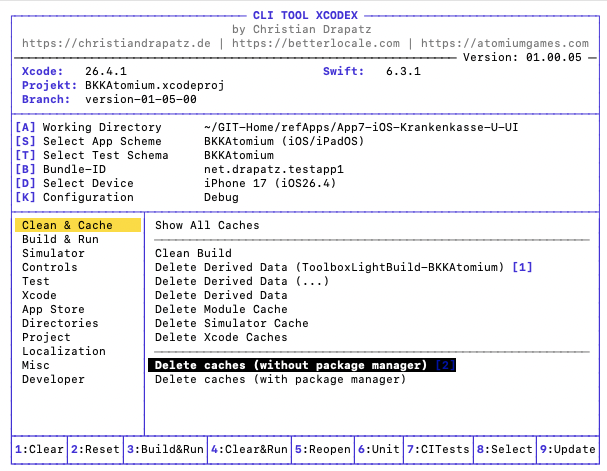Image resolution: width=607 pixels, height=471 pixels.
Task: Click the 9:Update function key
Action: point(568,449)
